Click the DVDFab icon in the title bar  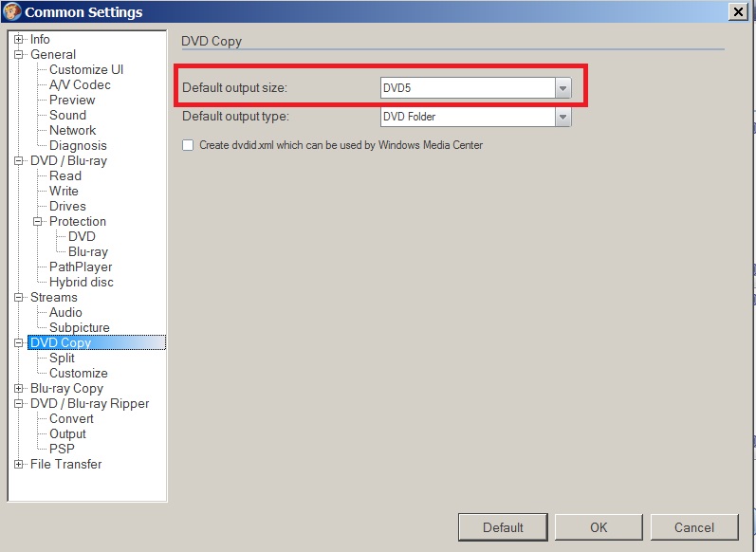click(12, 11)
